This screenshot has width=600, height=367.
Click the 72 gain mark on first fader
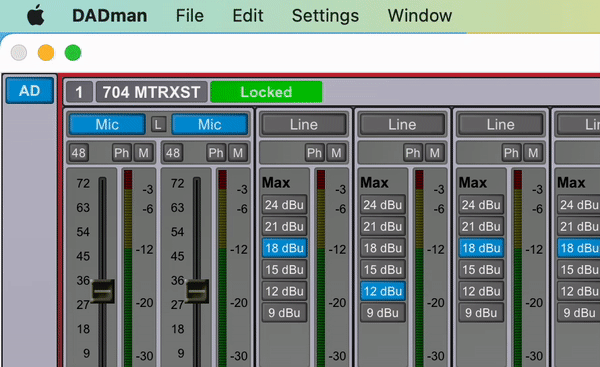click(83, 183)
